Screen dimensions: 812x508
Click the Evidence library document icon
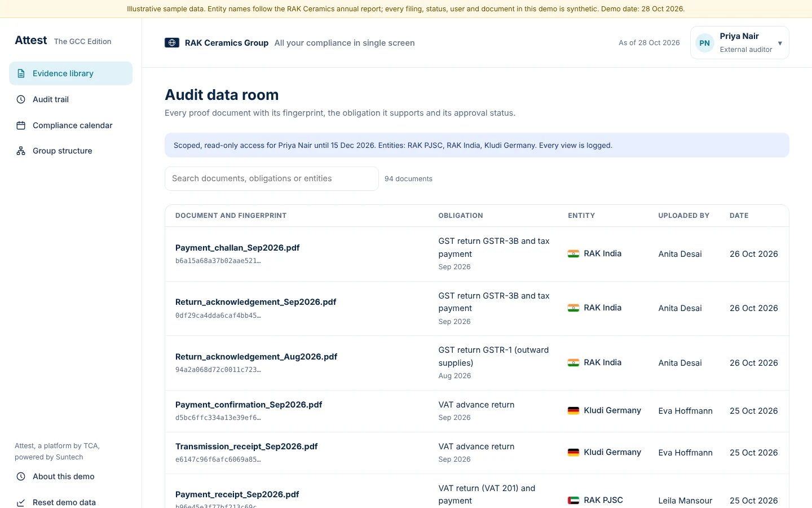pos(21,73)
